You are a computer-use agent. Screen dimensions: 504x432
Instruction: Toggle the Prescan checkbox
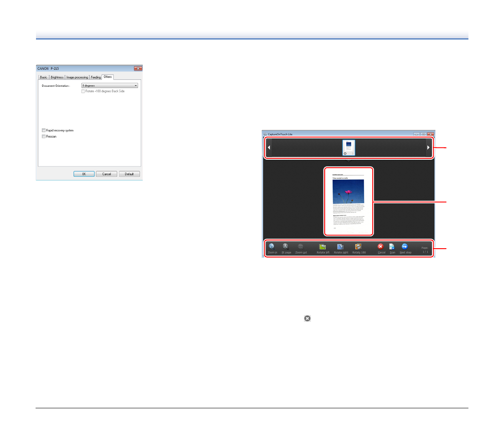(x=44, y=136)
